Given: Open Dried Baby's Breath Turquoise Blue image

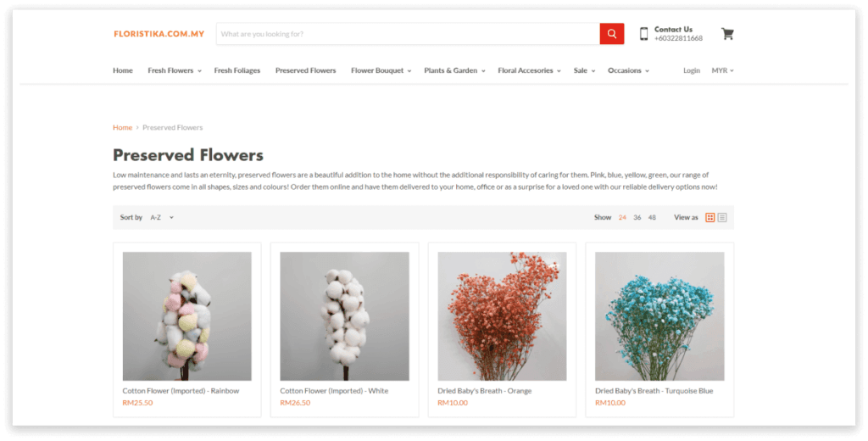Looking at the screenshot, I should pos(659,316).
